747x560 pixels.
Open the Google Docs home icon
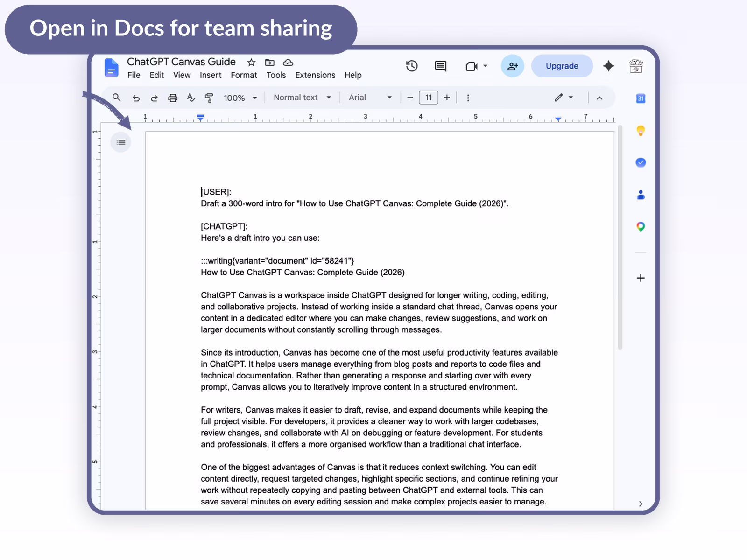coord(111,68)
